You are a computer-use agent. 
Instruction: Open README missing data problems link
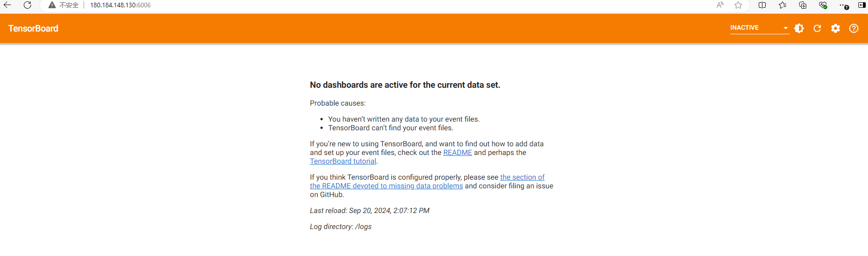pyautogui.click(x=386, y=186)
